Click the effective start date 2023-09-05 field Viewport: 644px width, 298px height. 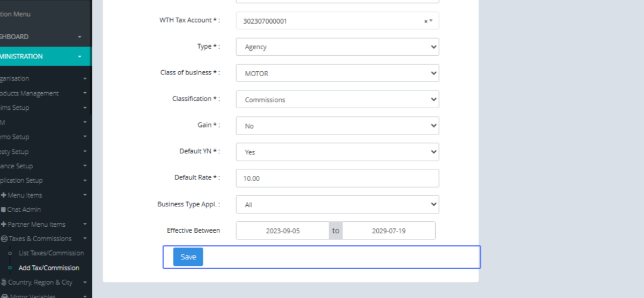pos(282,230)
